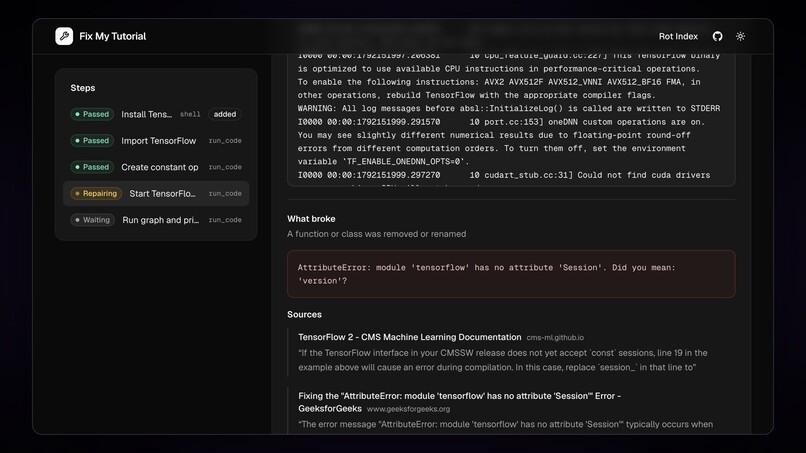
Task: Click the Fix My Tutorial title
Action: click(x=113, y=37)
